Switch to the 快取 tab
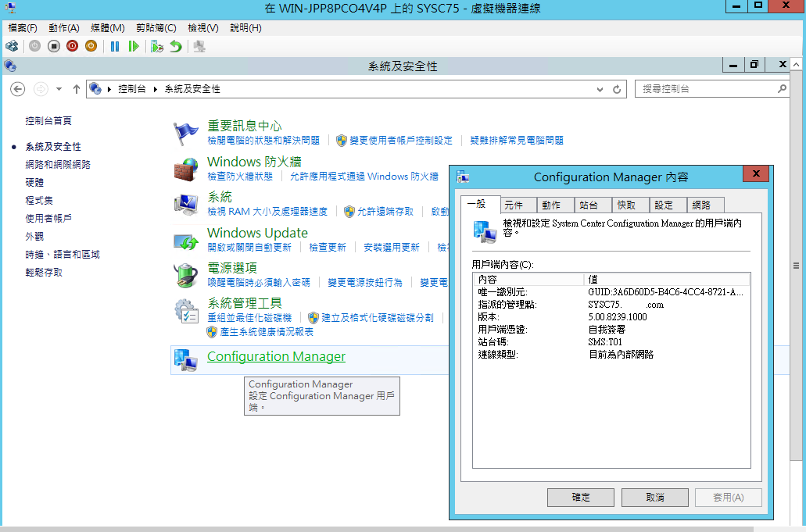The height and width of the screenshot is (532, 806). tap(631, 205)
